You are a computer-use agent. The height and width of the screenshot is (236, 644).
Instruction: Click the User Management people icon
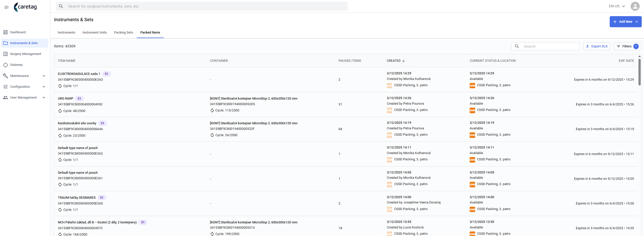[x=5, y=98]
